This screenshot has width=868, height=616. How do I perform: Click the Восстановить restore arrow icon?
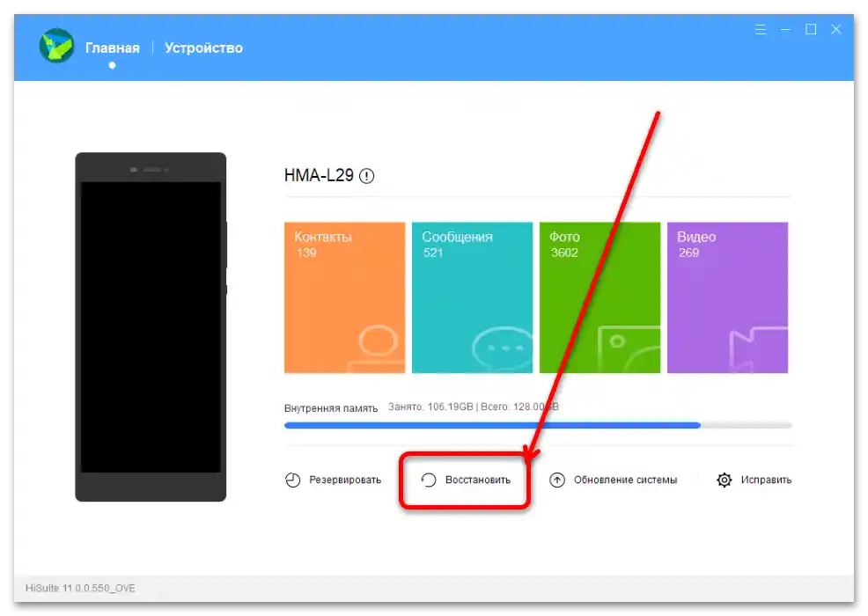(429, 480)
